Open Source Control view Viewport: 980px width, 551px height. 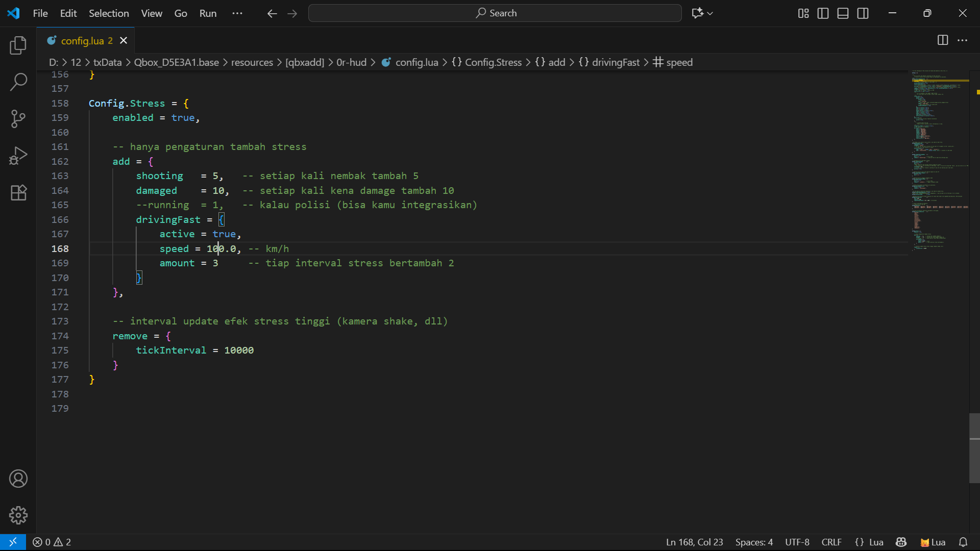(x=18, y=119)
